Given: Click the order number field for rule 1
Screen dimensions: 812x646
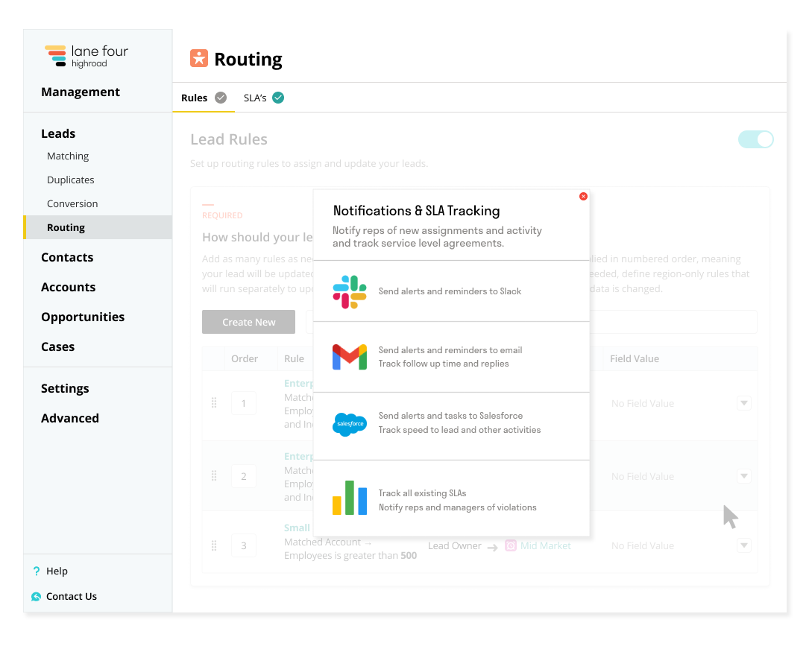Looking at the screenshot, I should 243,403.
